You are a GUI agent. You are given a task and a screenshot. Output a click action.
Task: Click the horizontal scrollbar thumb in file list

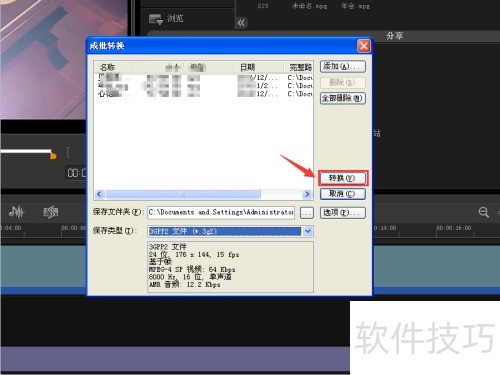[183, 194]
